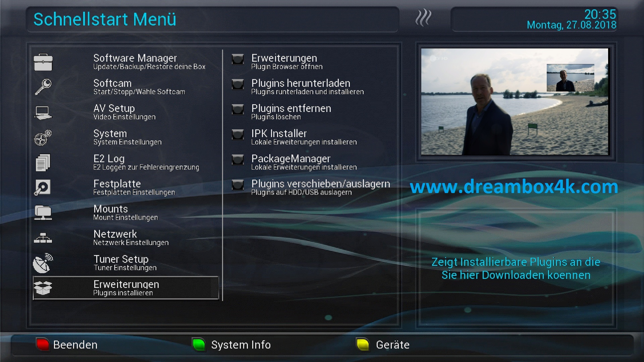644x362 pixels.
Task: Open E2 Log menu entry
Action: click(x=126, y=163)
